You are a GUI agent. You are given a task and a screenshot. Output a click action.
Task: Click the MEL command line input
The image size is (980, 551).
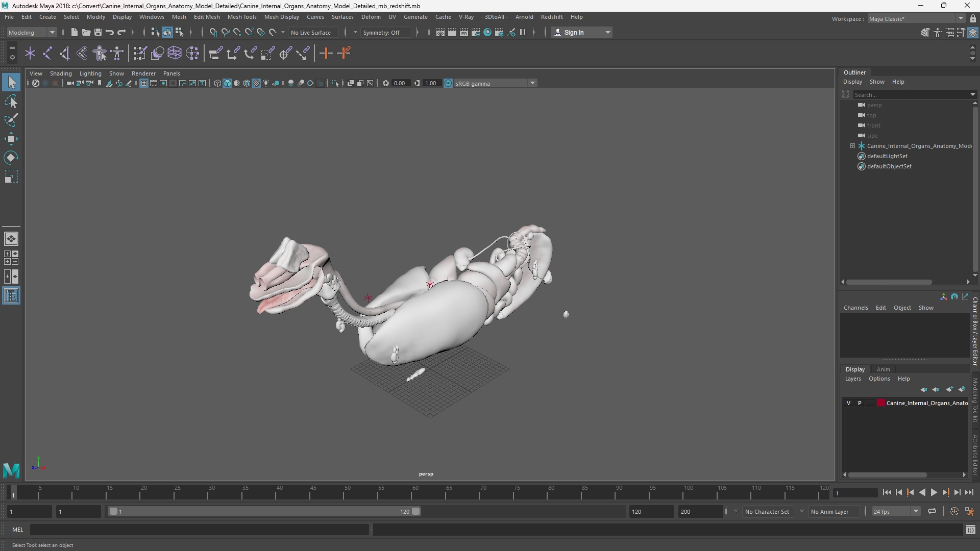(199, 530)
